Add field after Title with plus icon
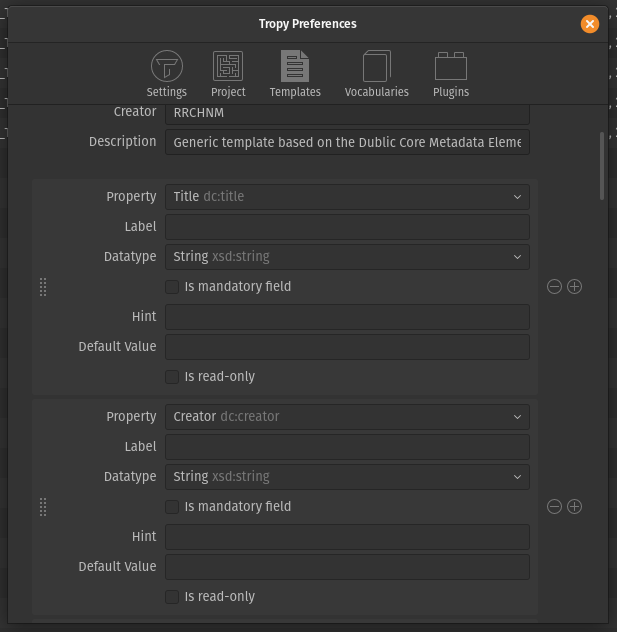 click(x=574, y=287)
